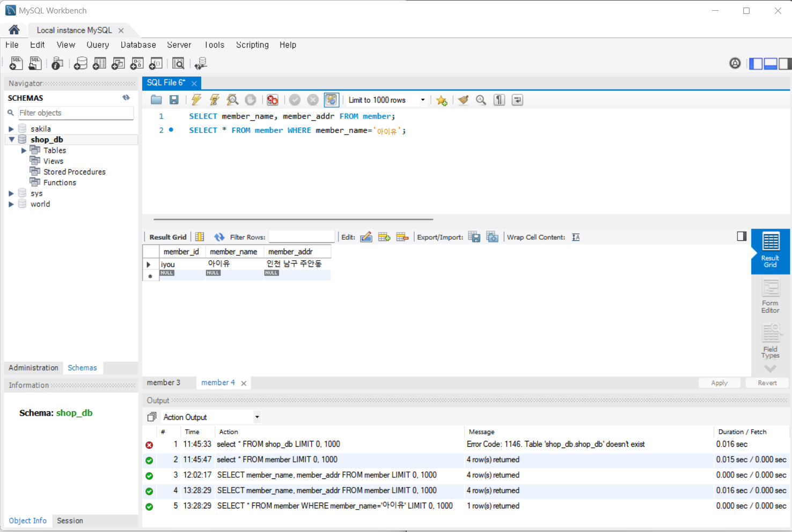Open SQL script file in new tab
The image size is (792, 532).
(x=35, y=63)
